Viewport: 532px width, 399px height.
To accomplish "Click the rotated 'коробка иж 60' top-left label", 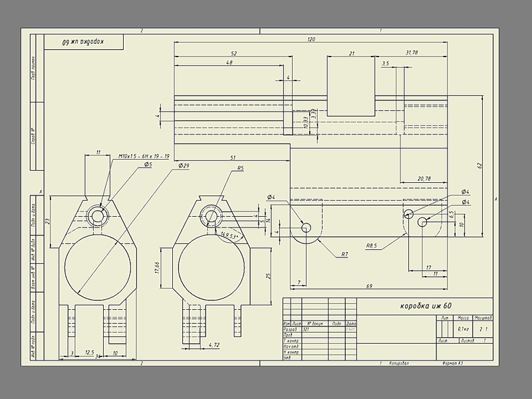I will (83, 42).
